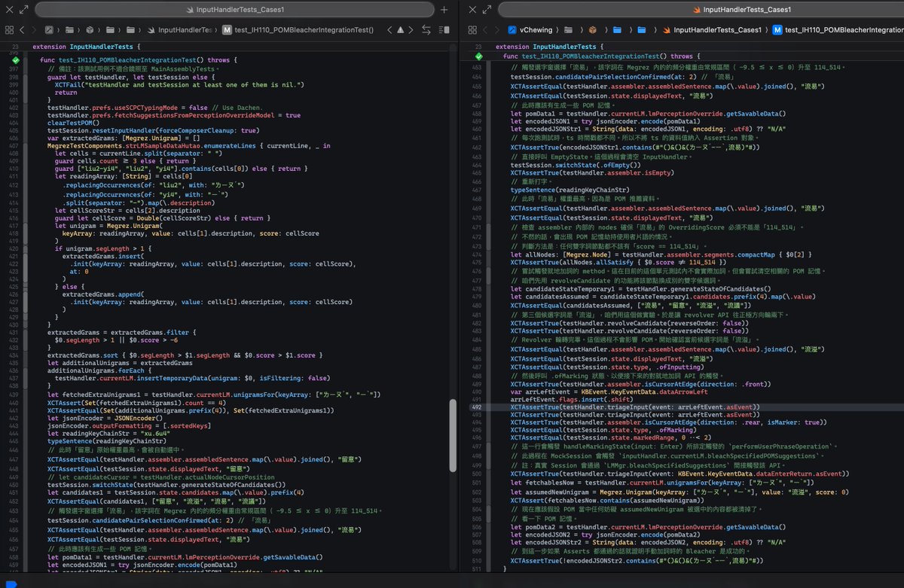Open related items grid menu in left editor
The height and width of the screenshot is (588, 904).
9,30
